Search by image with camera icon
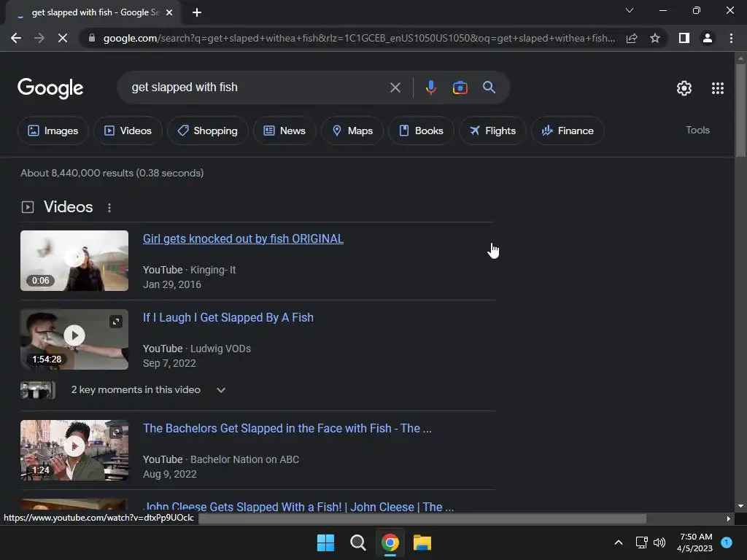The image size is (747, 560). point(460,87)
